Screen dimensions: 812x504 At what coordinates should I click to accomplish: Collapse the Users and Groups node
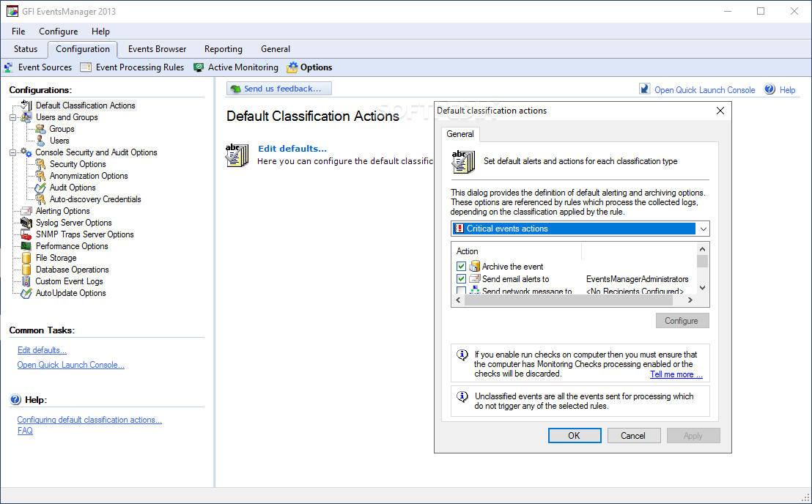13,117
